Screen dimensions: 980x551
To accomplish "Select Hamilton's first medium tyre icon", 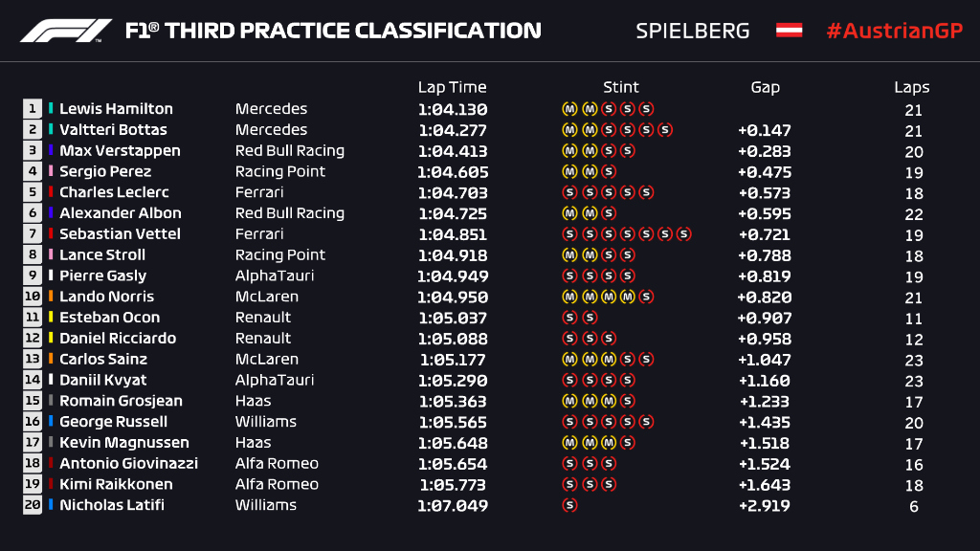I will click(570, 109).
